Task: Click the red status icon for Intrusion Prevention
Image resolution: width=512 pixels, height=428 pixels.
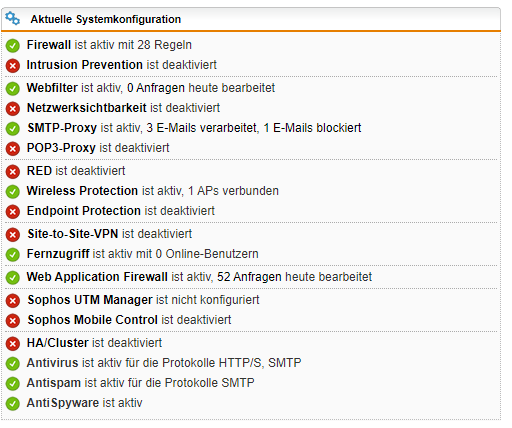Action: pyautogui.click(x=13, y=66)
